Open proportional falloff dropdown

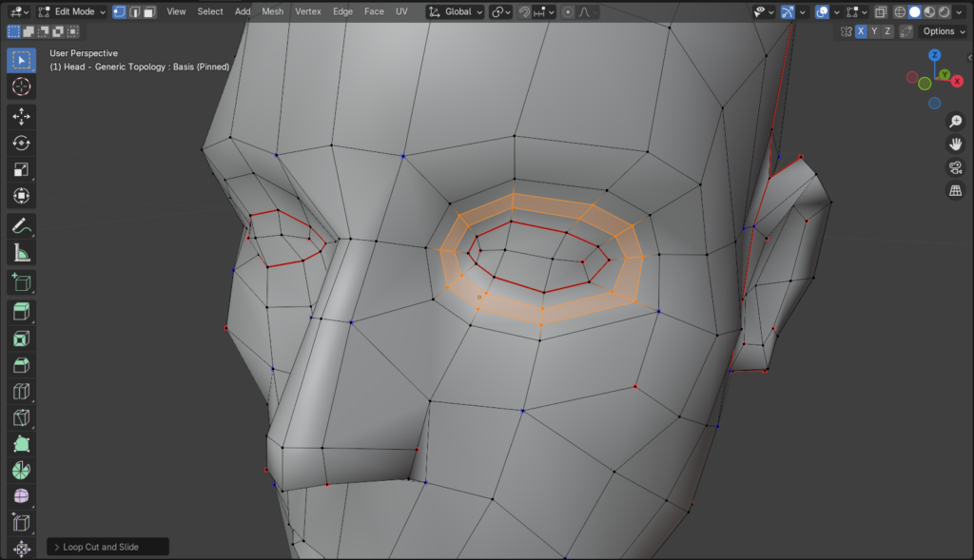[588, 11]
